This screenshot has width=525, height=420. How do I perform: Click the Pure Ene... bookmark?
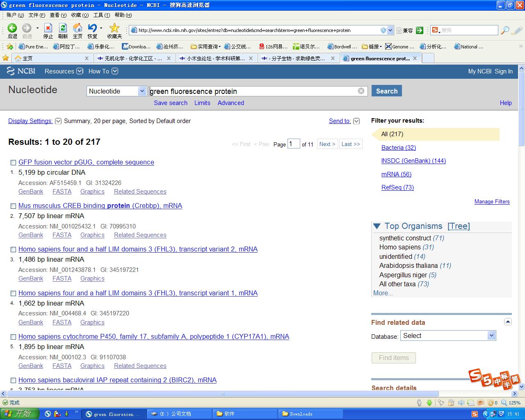click(x=34, y=47)
